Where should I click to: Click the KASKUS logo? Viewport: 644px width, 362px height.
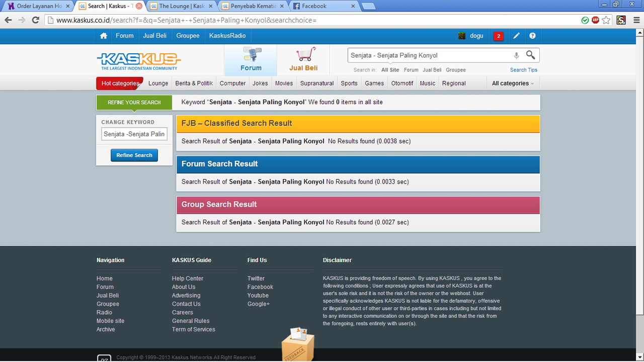[139, 61]
